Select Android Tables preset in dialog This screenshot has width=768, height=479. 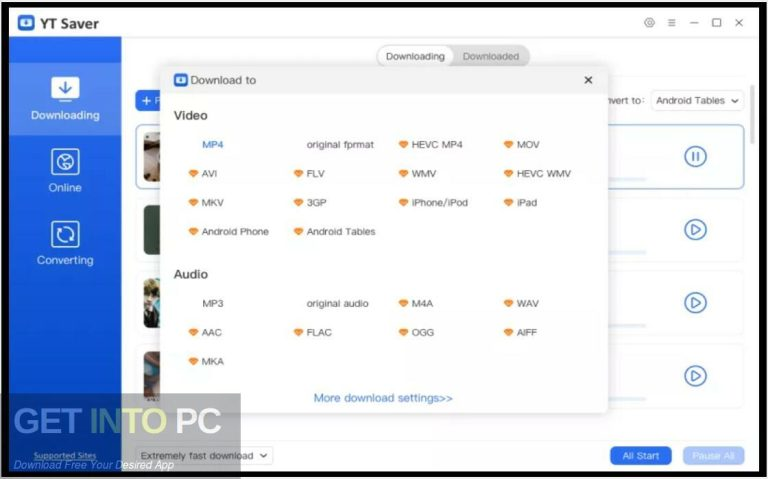(x=335, y=231)
